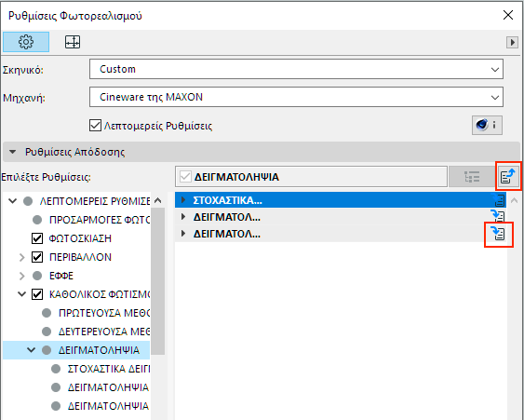The width and height of the screenshot is (524, 420).
Task: Switch to the size settings tab icon
Action: (x=73, y=42)
